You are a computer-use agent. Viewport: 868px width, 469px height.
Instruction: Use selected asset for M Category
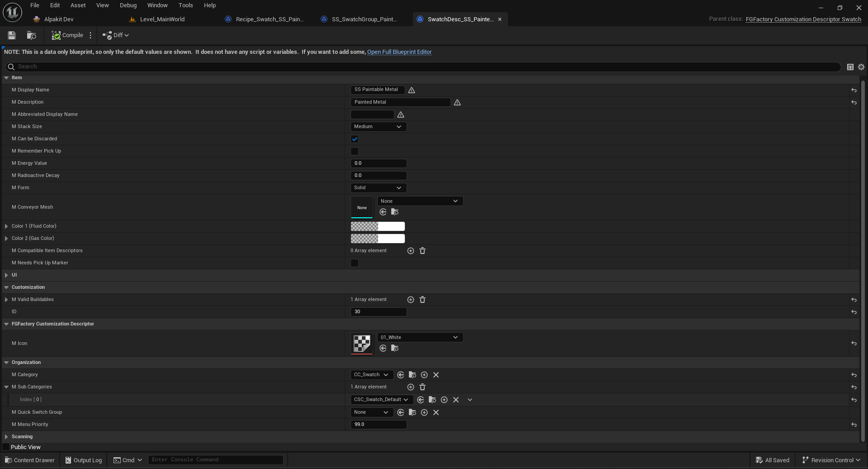click(x=401, y=375)
